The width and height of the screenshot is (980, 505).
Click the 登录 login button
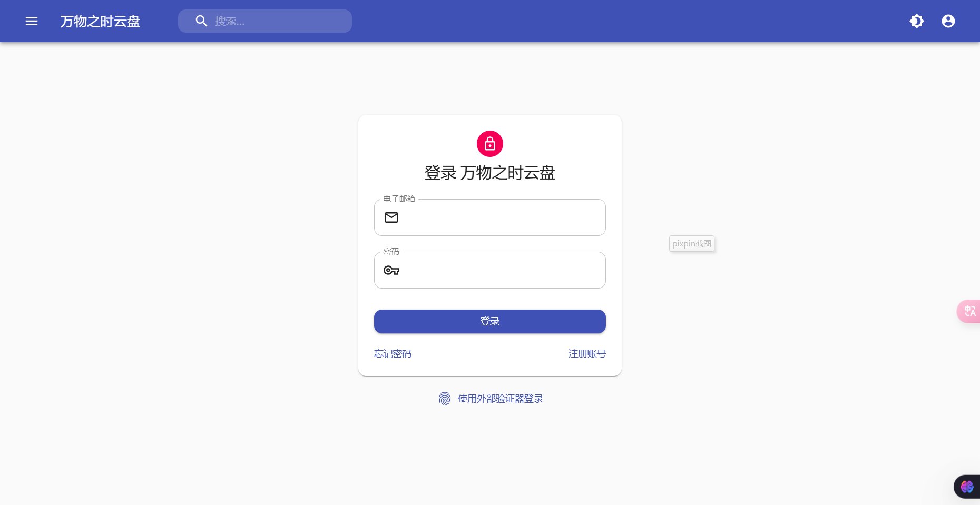[x=490, y=321]
